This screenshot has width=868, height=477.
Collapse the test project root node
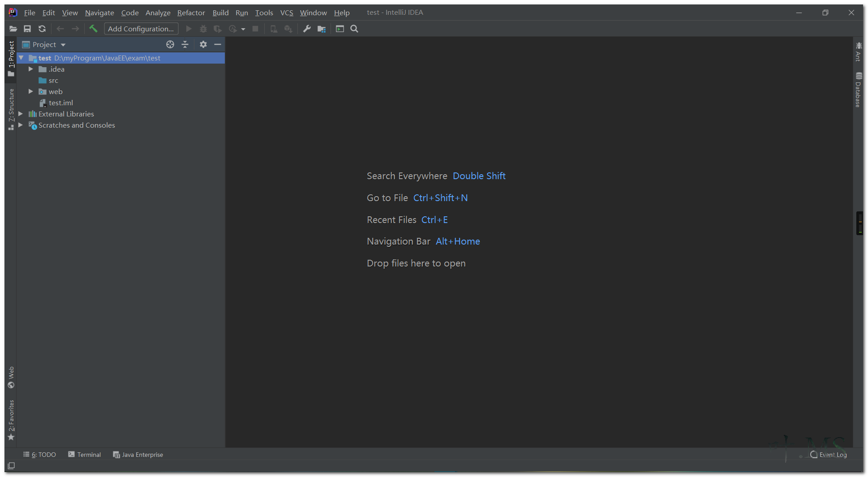tap(21, 58)
